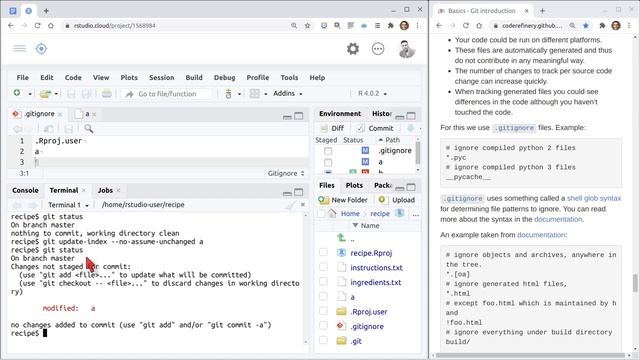640x360 pixels.
Task: Switch to the Plots tab in Files pane
Action: tap(354, 185)
